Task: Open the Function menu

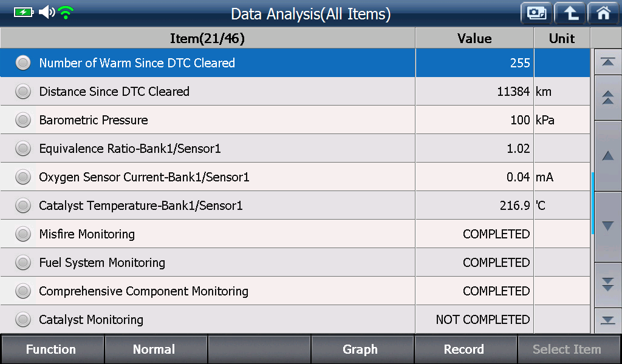Action: 52,349
